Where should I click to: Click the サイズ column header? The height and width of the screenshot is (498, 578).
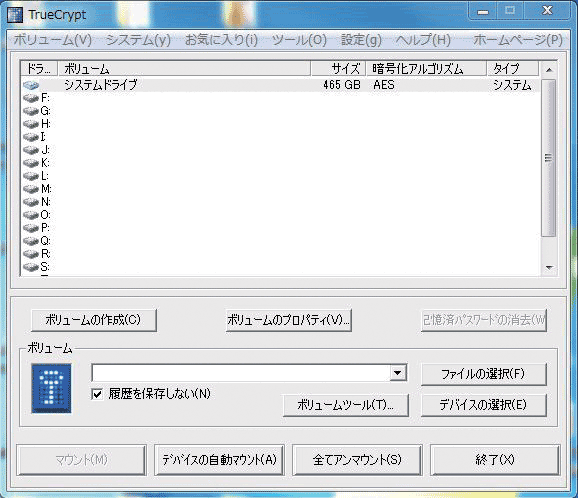pyautogui.click(x=338, y=69)
